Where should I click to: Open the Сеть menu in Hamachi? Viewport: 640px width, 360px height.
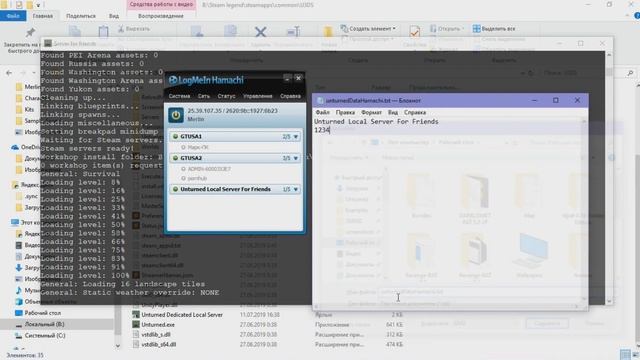pyautogui.click(x=204, y=96)
